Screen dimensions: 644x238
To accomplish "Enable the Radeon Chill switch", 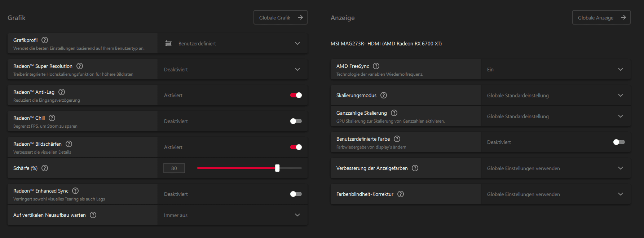I will click(x=296, y=121).
